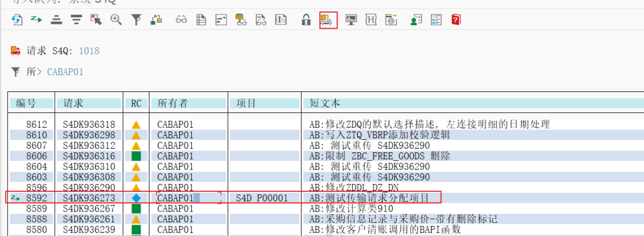Image resolution: width=644 pixels, height=236 pixels.
Task: Select request S4DK936308 in the list
Action: click(89, 177)
